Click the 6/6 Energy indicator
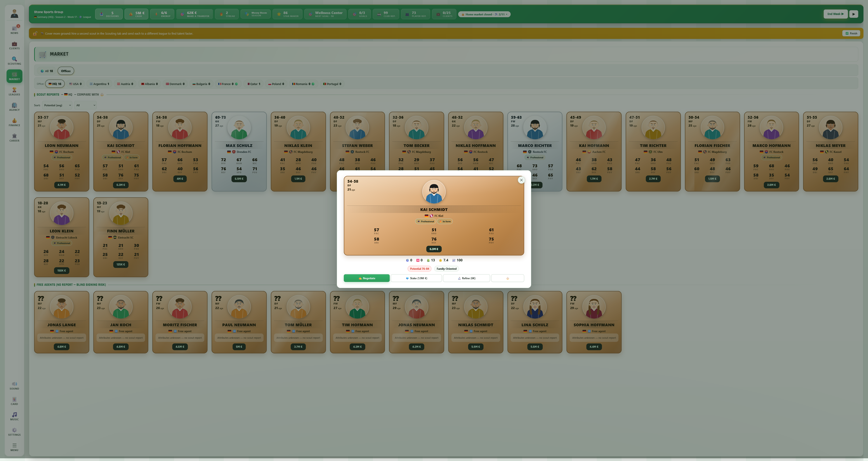This screenshot has width=868, height=461. pos(162,14)
